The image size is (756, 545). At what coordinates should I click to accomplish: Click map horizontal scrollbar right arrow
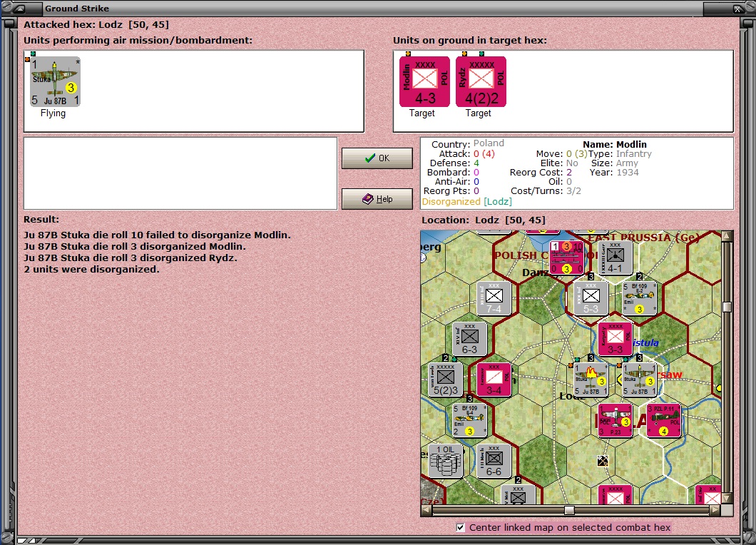click(x=715, y=510)
